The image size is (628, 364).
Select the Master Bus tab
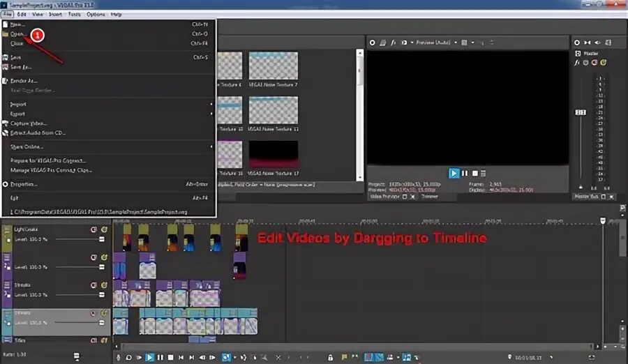click(587, 197)
